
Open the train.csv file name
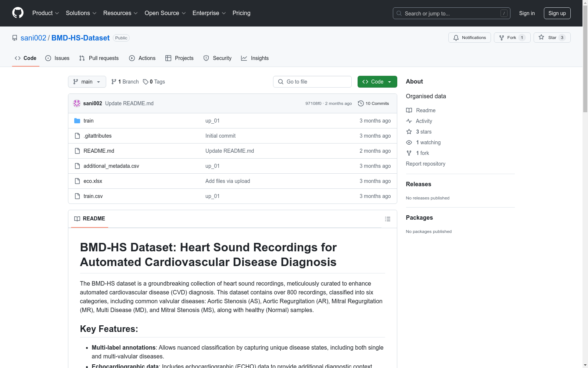[93, 196]
